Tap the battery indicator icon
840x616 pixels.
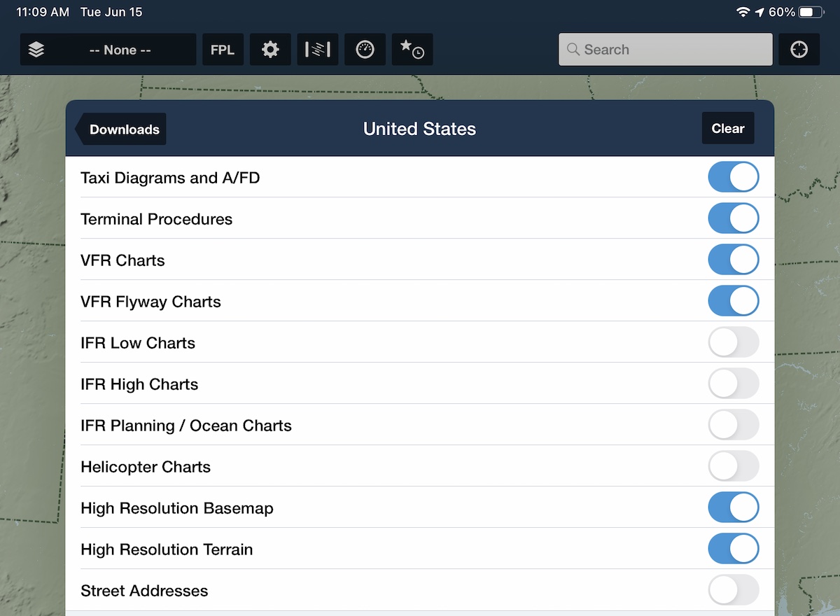pos(810,13)
